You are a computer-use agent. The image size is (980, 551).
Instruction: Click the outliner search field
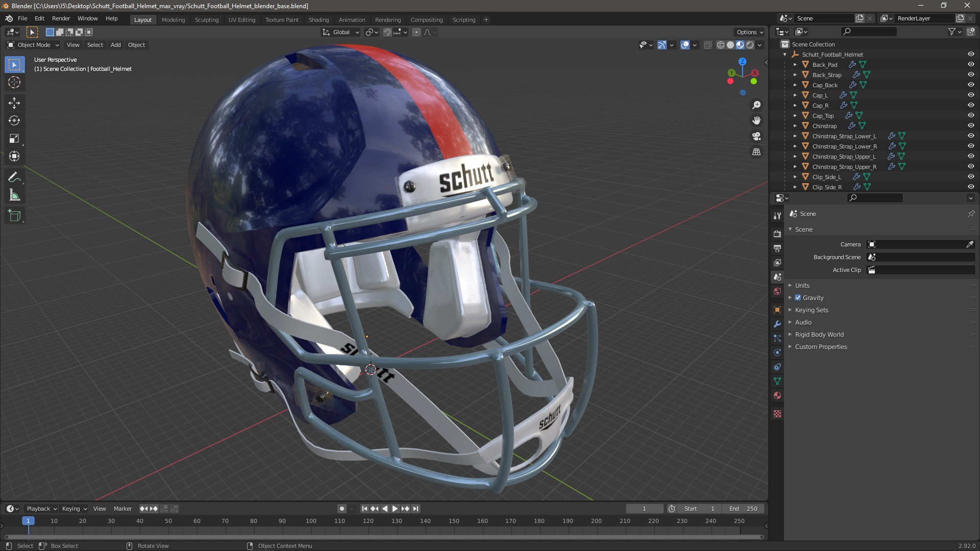pyautogui.click(x=868, y=32)
